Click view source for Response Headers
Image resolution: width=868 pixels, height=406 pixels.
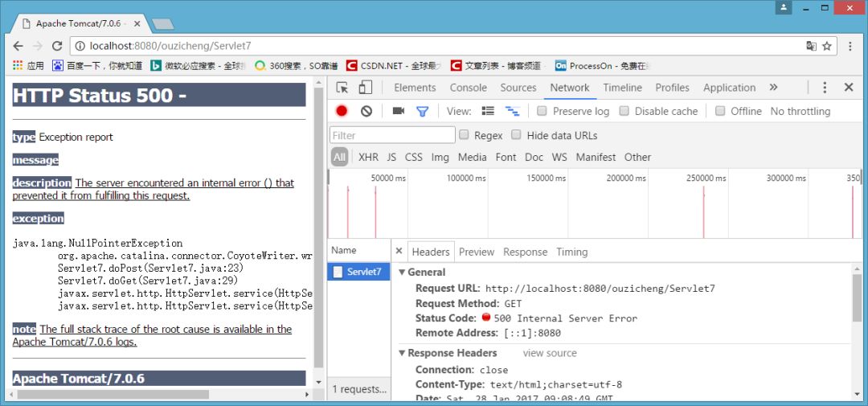[x=550, y=354]
